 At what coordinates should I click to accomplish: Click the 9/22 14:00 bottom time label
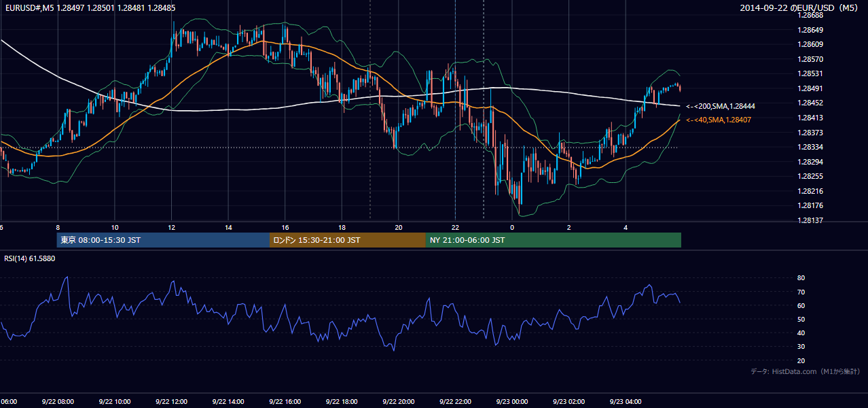(x=228, y=402)
